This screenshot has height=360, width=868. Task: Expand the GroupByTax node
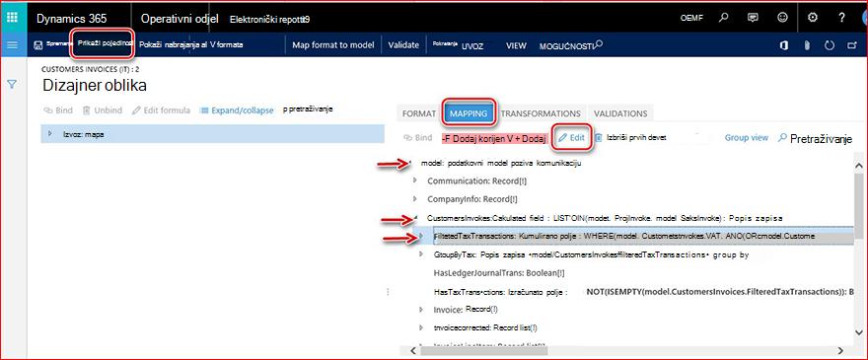(x=421, y=254)
